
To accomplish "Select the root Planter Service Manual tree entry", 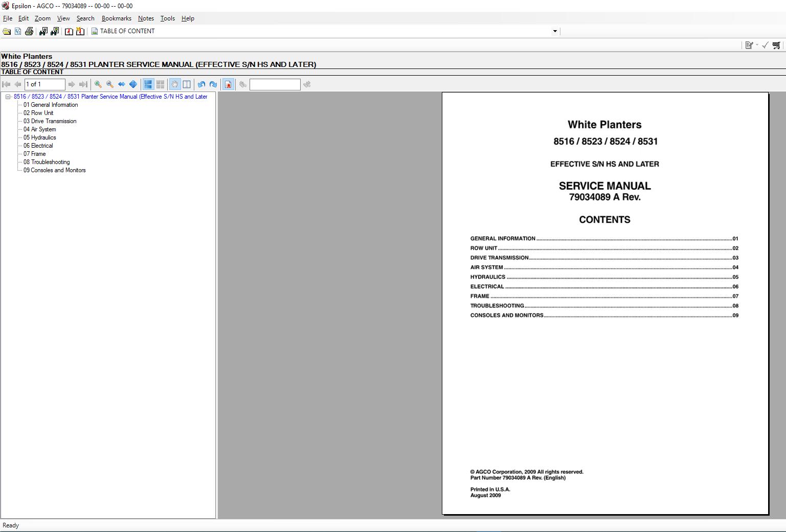I will [110, 97].
